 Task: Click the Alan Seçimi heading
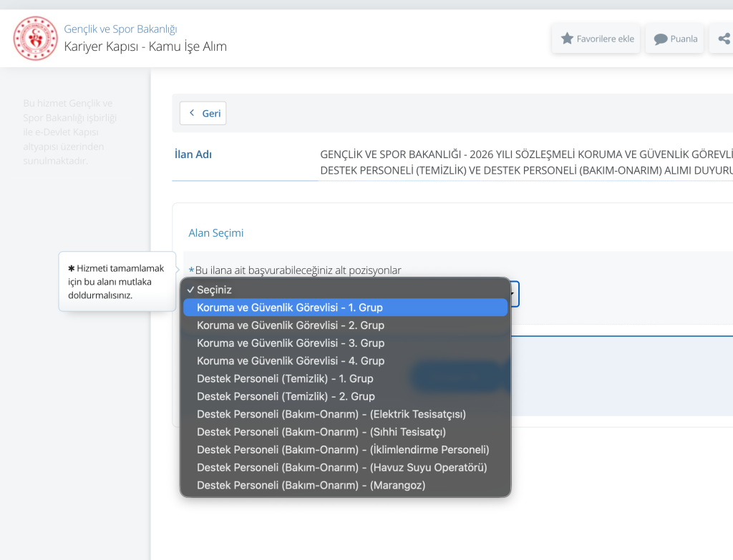216,232
